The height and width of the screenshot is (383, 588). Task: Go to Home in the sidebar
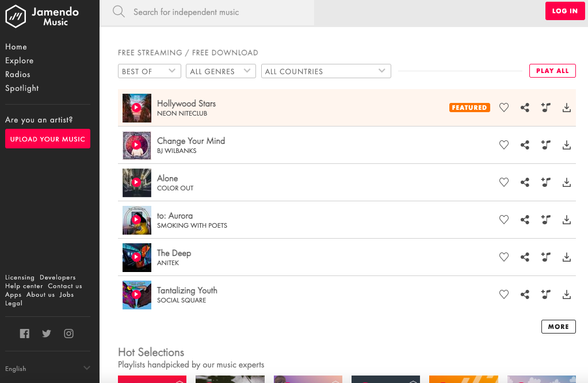pos(16,47)
